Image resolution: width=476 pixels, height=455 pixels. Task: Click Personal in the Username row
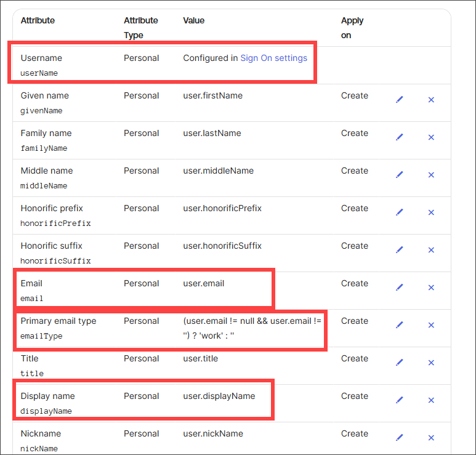[x=141, y=58]
